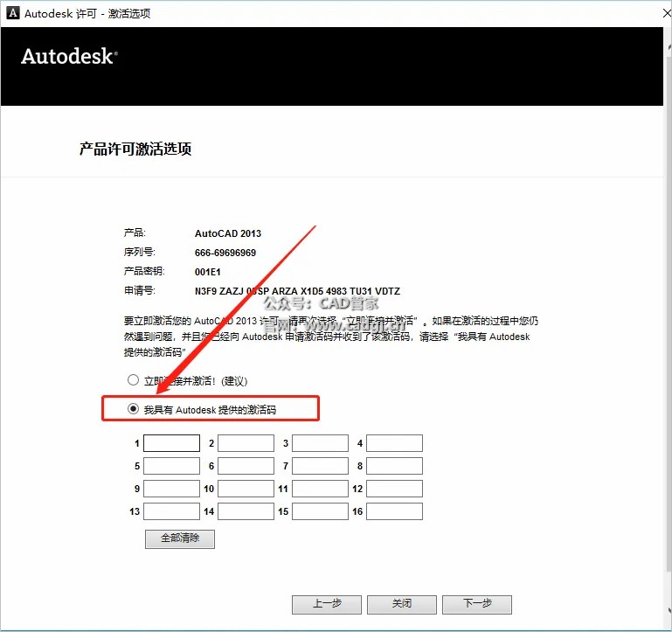Image resolution: width=672 pixels, height=632 pixels.
Task: Click activation code field 8
Action: (394, 466)
